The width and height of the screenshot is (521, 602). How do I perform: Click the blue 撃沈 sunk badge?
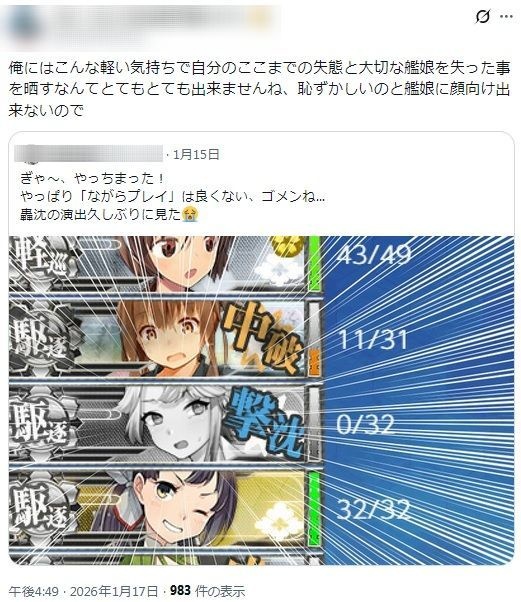(x=266, y=422)
